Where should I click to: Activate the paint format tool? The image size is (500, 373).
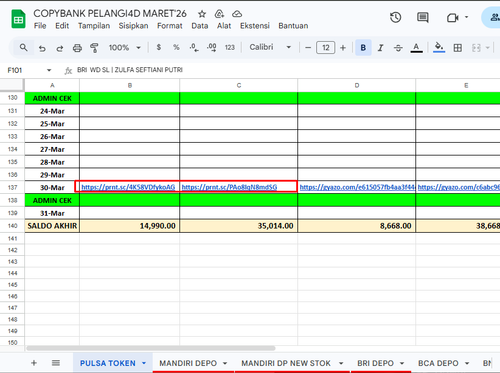(x=95, y=48)
